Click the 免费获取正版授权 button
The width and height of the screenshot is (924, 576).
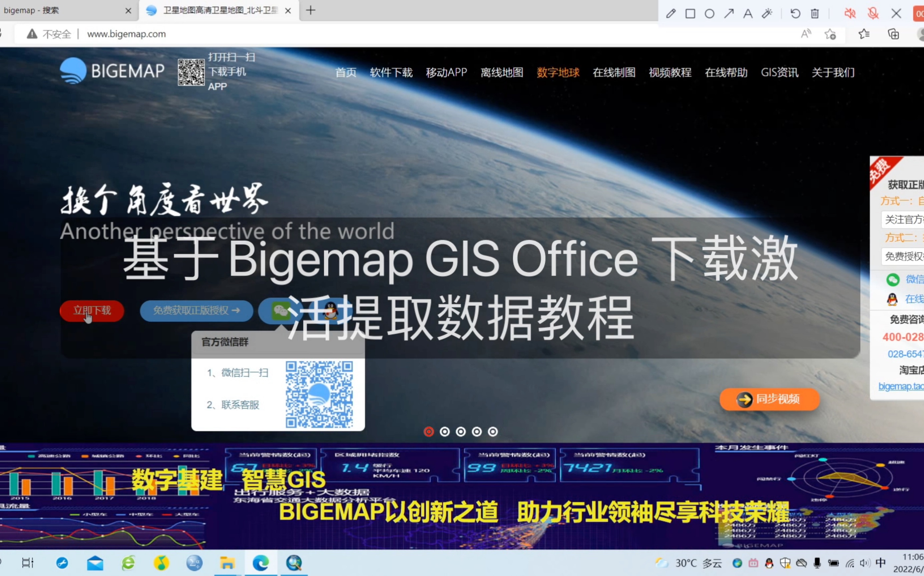point(196,311)
